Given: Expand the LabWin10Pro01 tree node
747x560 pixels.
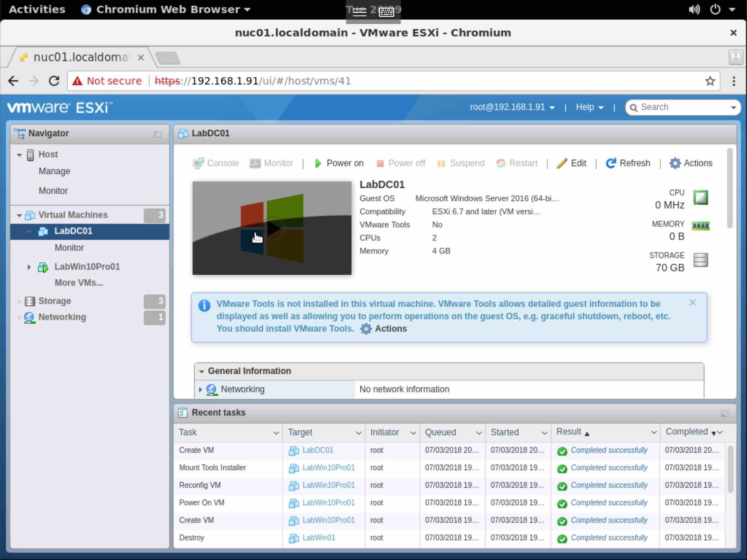Looking at the screenshot, I should [29, 267].
